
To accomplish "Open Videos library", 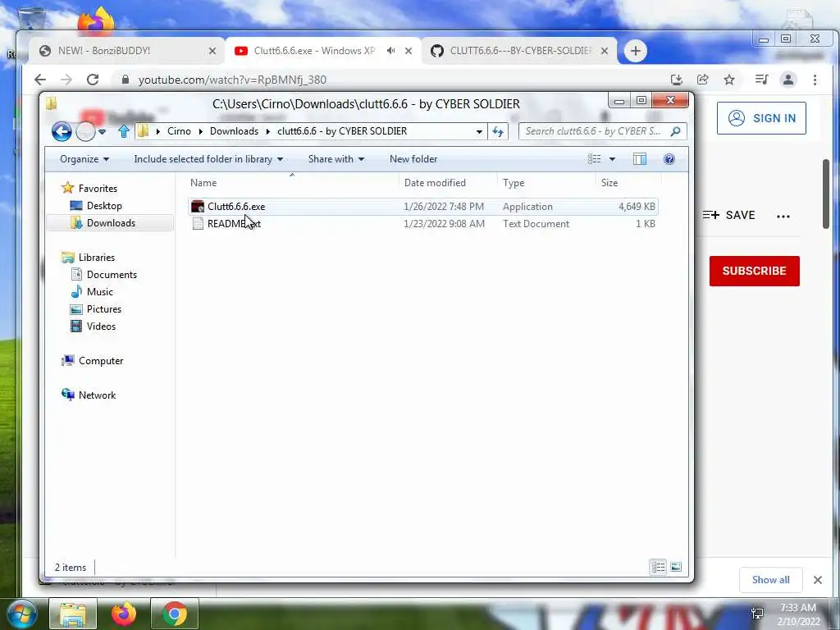I will (x=101, y=326).
